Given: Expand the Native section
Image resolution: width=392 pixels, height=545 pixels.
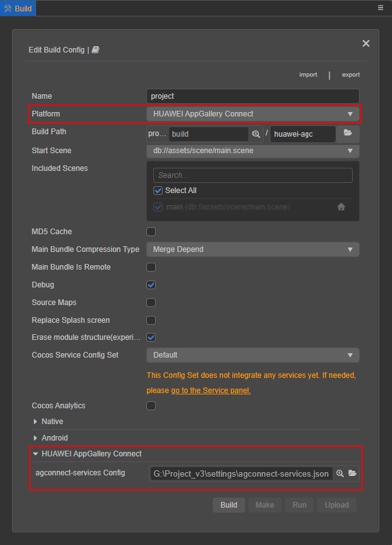Looking at the screenshot, I should 35,422.
